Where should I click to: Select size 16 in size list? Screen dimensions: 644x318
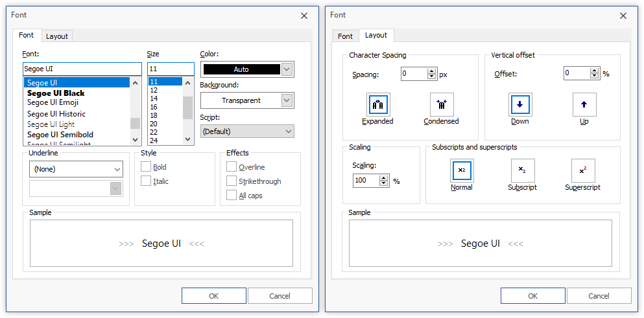(165, 107)
